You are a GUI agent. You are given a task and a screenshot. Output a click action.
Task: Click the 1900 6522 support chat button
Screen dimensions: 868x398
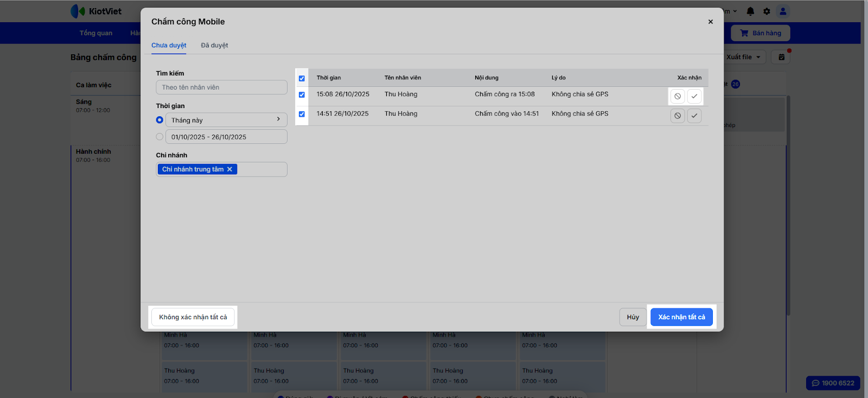coord(833,383)
